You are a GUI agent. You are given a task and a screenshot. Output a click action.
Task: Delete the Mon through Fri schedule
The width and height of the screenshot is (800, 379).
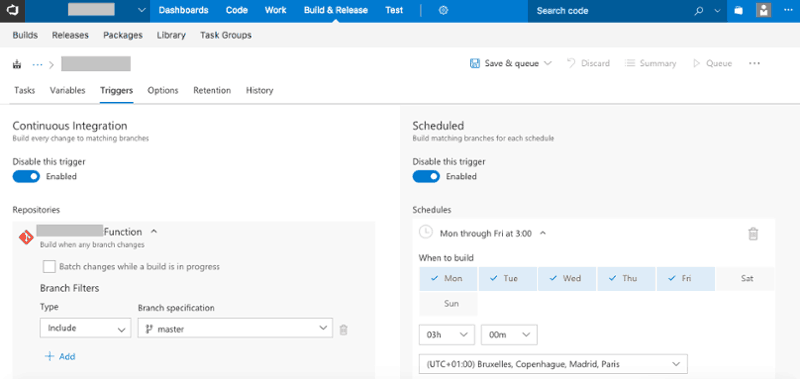click(x=753, y=234)
